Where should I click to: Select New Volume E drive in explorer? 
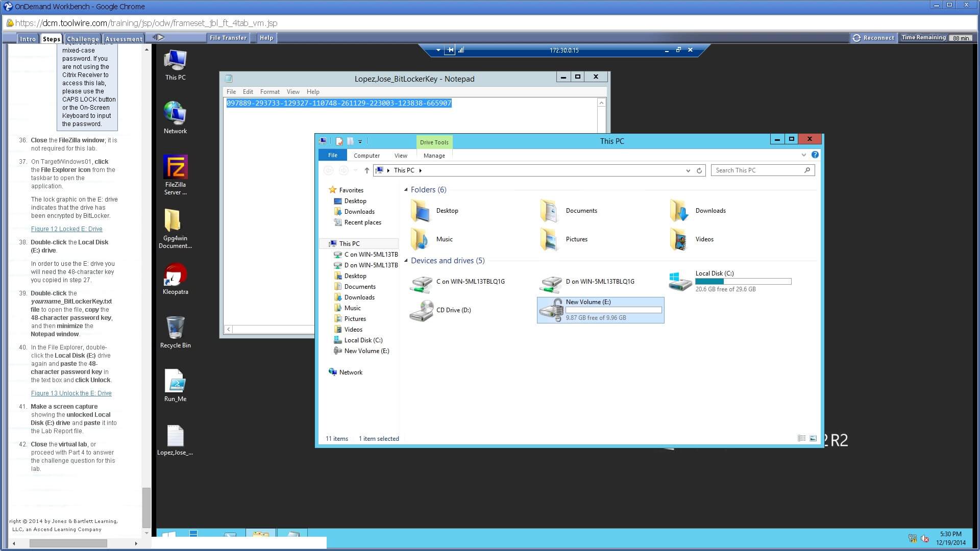pos(599,310)
